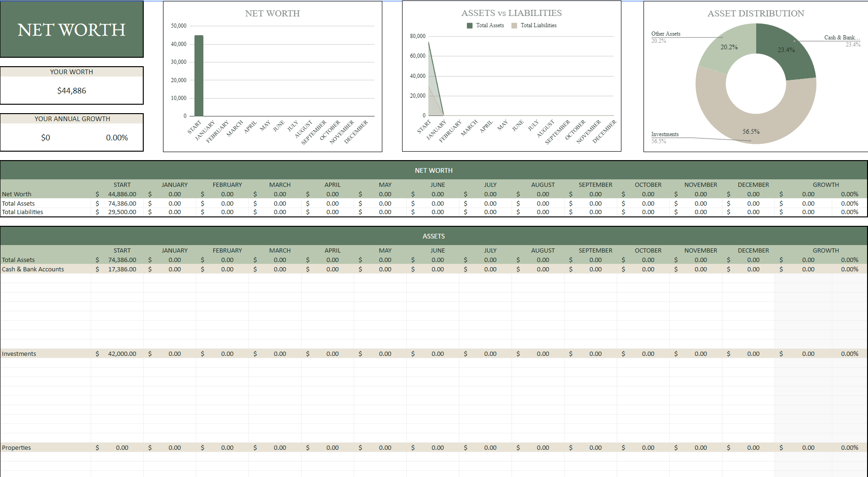Click the Total Assets legend swatch

pyautogui.click(x=470, y=26)
